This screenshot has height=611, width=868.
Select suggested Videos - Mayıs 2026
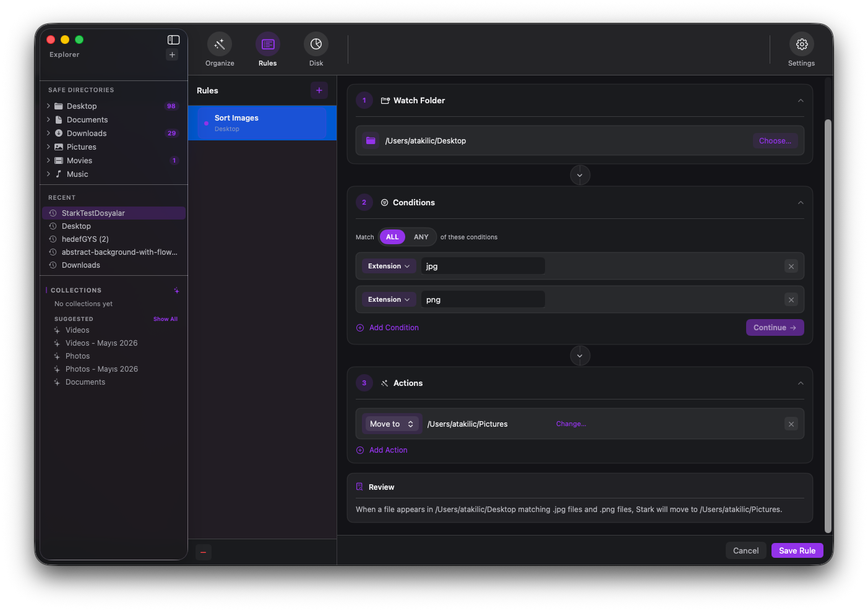pos(101,343)
